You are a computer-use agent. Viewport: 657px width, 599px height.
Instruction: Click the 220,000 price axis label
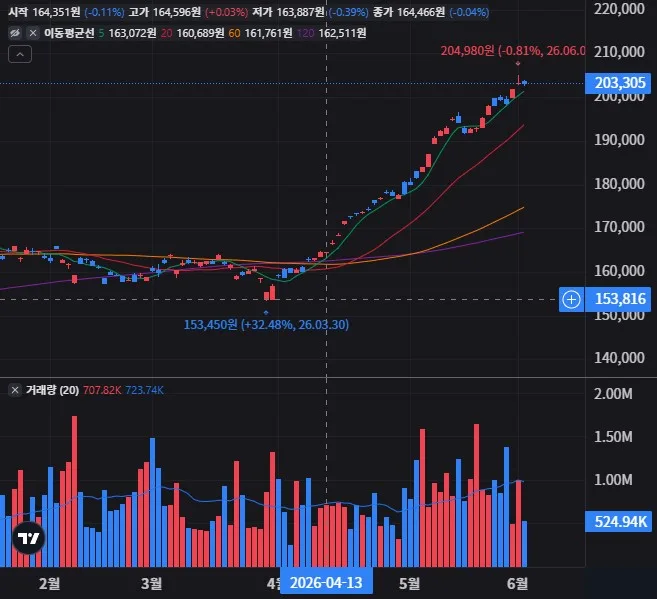click(619, 8)
